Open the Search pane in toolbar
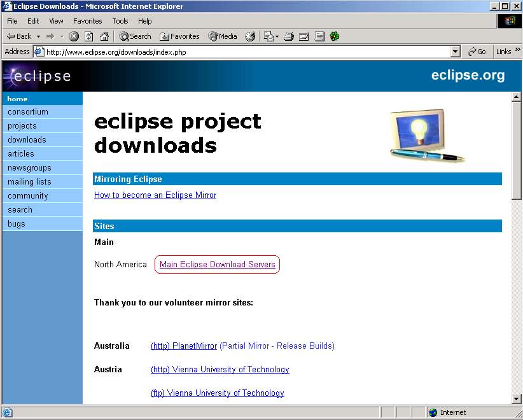 135,36
